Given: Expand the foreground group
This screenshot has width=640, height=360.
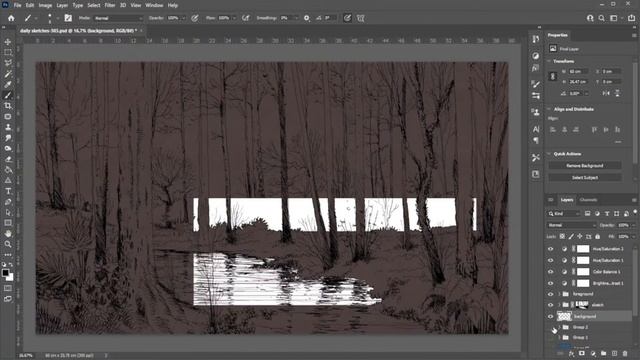Looking at the screenshot, I should 559,294.
